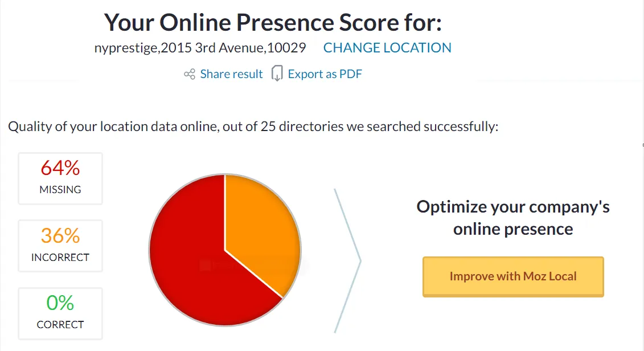The image size is (644, 351).
Task: Click the quality of location data description
Action: (x=253, y=126)
